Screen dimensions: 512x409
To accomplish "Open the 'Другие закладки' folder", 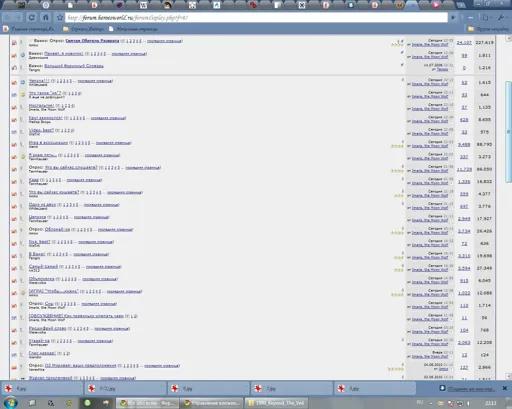I will pos(489,29).
